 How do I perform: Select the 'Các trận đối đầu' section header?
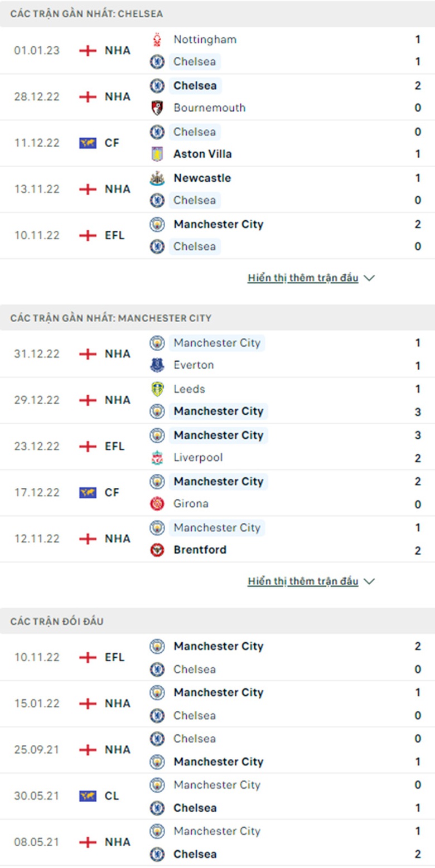point(56,621)
